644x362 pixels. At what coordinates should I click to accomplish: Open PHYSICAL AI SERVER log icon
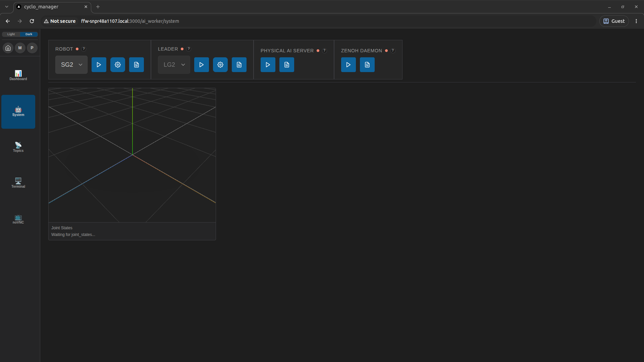point(287,65)
